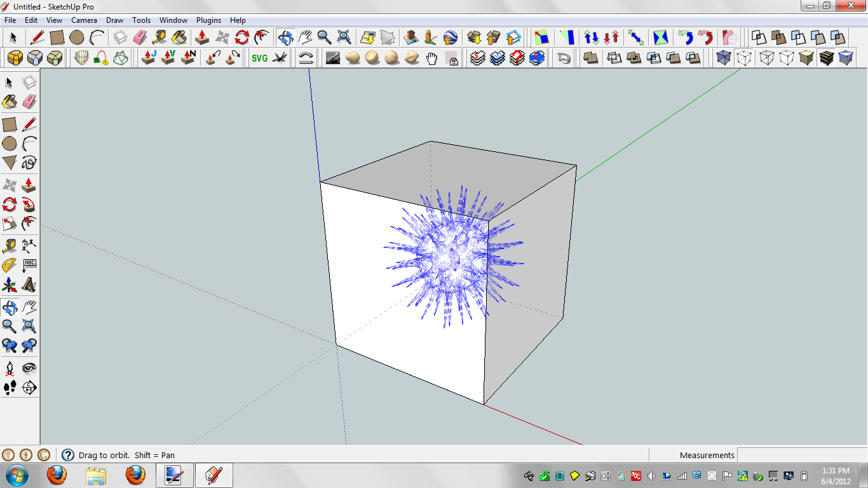
Task: Click the green wireframe mesh plugin icon
Action: pos(119,58)
